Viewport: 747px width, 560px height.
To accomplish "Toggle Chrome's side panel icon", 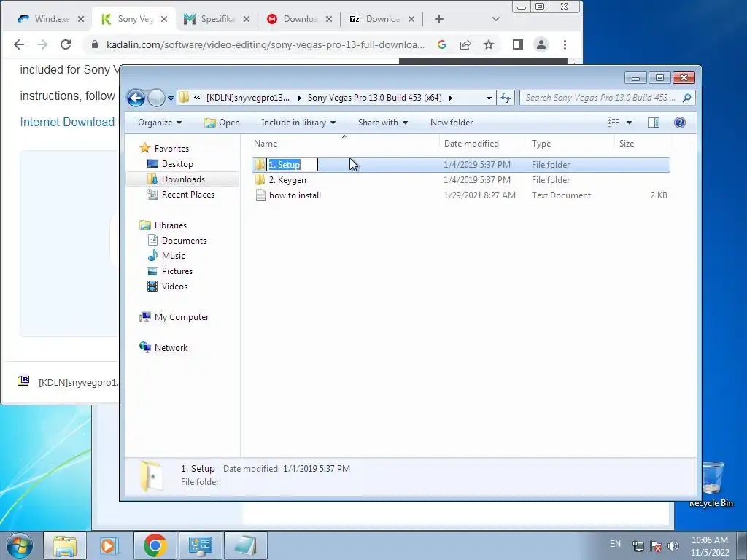I will (x=518, y=44).
